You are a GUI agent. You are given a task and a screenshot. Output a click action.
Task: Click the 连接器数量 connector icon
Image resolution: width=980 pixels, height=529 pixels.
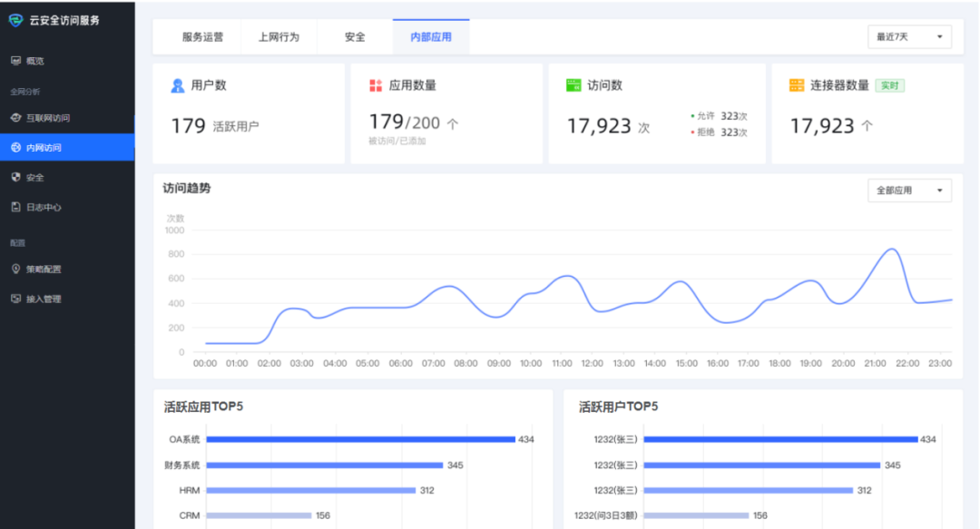[x=797, y=85]
